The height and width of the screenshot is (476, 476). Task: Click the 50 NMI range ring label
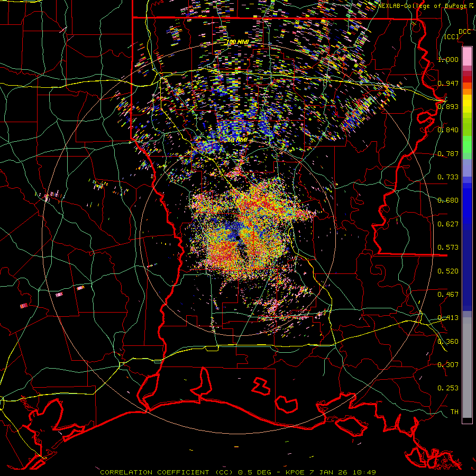click(237, 140)
